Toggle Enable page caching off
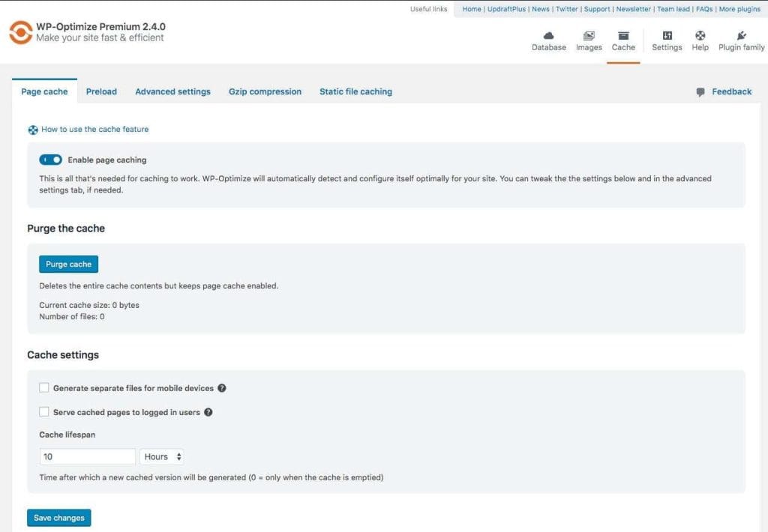The image size is (768, 532). tap(49, 160)
